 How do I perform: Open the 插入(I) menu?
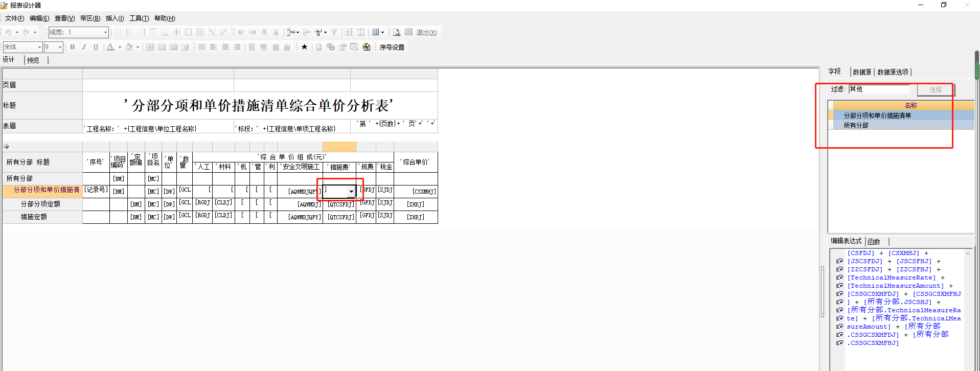point(115,18)
